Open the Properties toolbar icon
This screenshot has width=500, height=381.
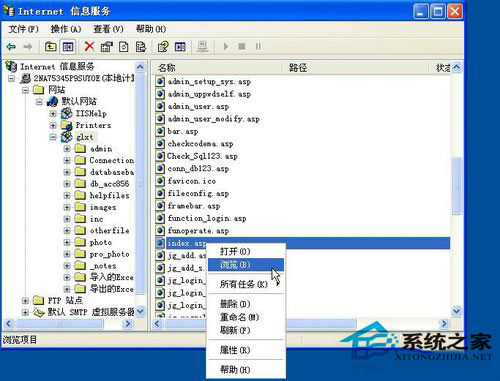[107, 47]
